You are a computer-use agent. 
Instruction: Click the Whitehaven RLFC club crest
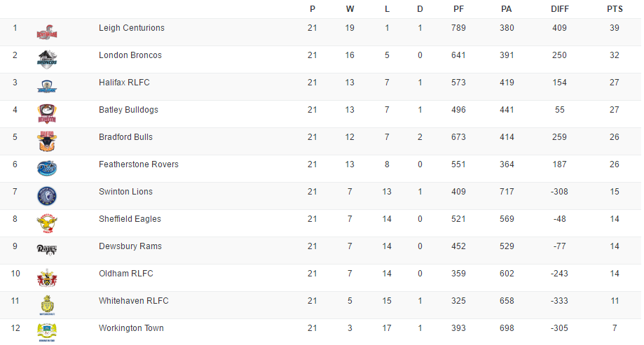point(47,304)
